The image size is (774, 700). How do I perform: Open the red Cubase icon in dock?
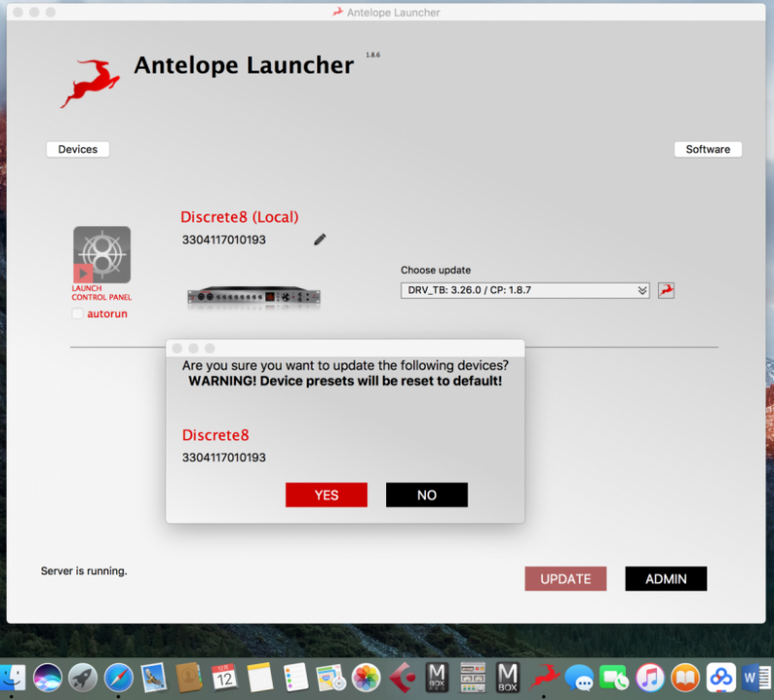click(402, 678)
